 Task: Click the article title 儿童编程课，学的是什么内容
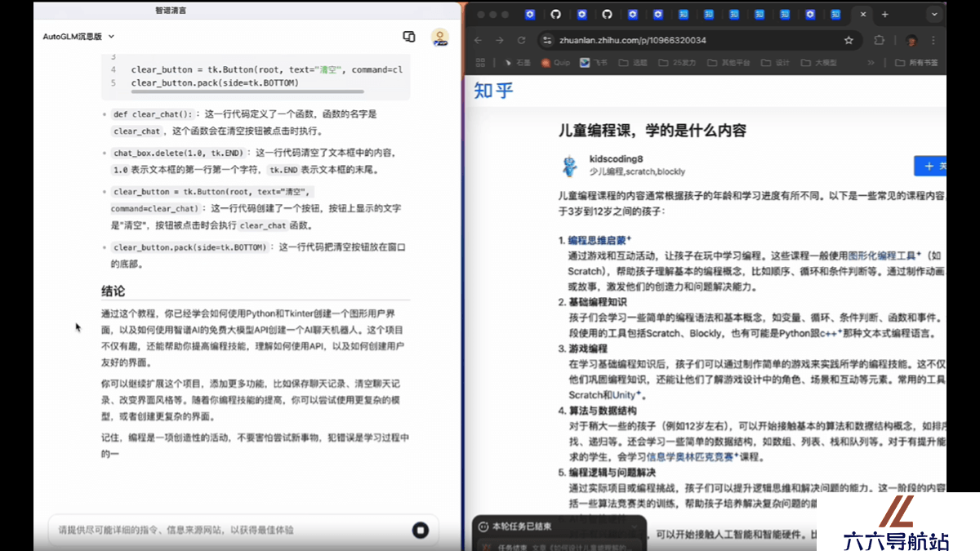click(653, 131)
